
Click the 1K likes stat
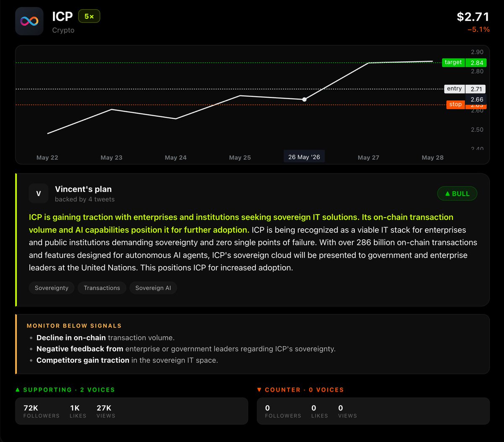pyautogui.click(x=78, y=411)
